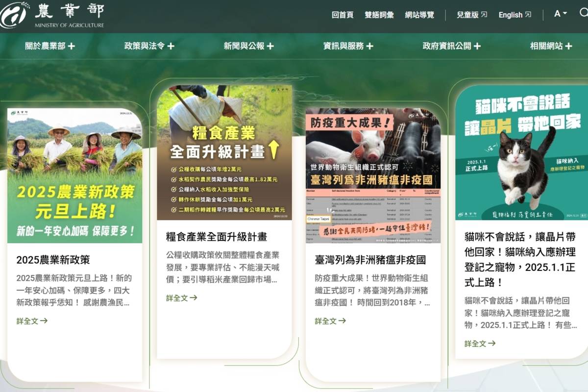Click 防疫重大成果 summary paragraph
588x392 pixels.
pos(372,291)
